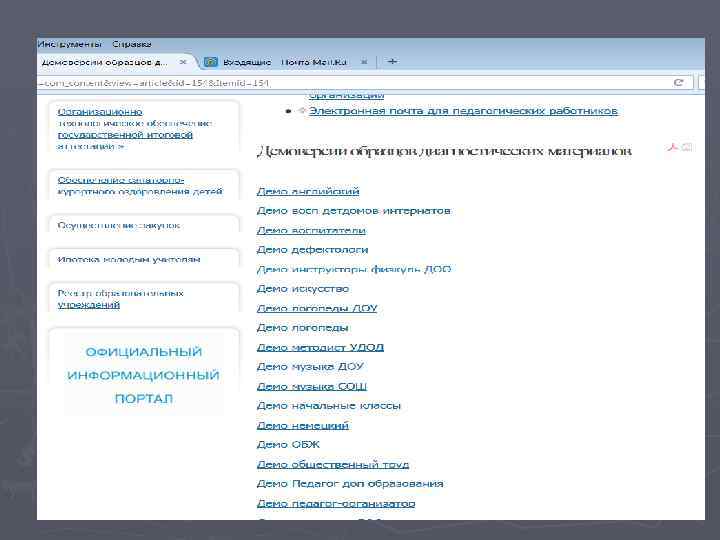720x540 pixels.
Task: Open a new tab with plus button
Action: [392, 61]
